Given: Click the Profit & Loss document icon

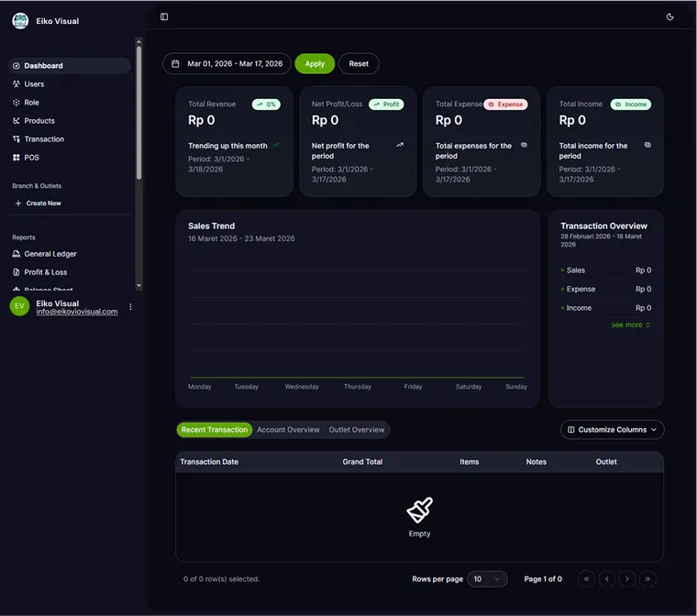Looking at the screenshot, I should pyautogui.click(x=17, y=272).
